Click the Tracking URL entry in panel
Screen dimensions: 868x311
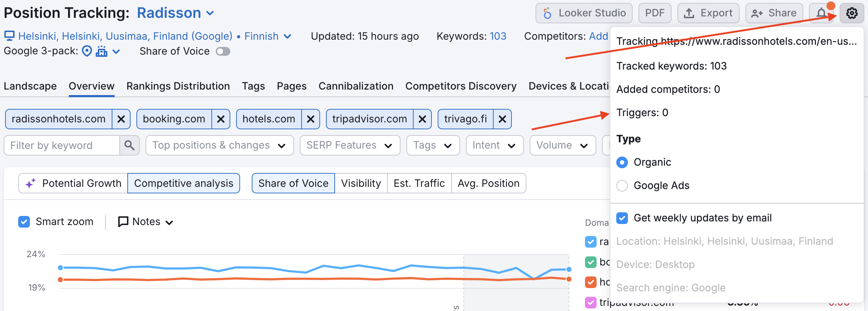coord(737,42)
